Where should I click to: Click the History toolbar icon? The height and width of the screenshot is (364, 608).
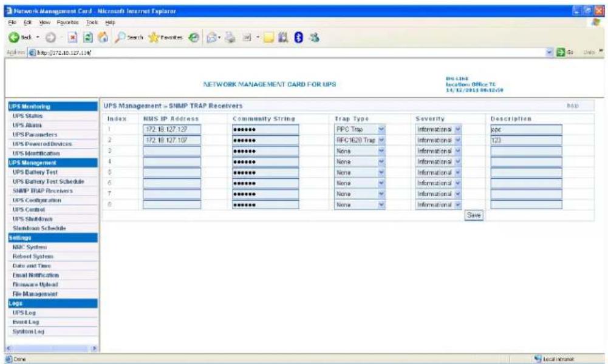(x=194, y=37)
